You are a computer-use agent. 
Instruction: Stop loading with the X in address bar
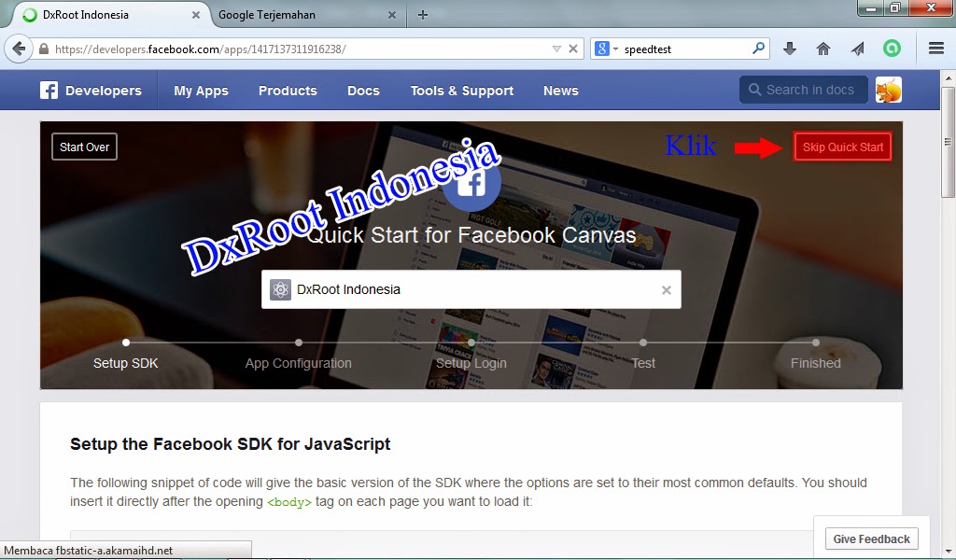573,49
